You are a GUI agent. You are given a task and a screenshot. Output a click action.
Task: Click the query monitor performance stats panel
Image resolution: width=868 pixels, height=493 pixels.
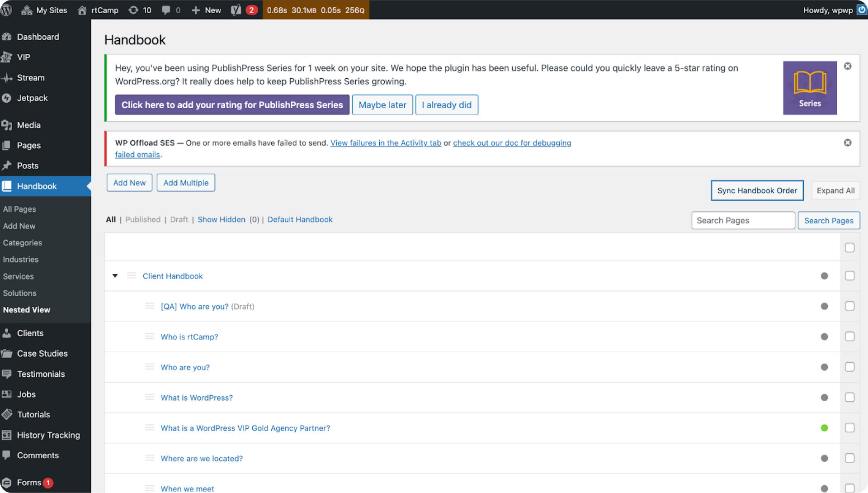tap(316, 10)
